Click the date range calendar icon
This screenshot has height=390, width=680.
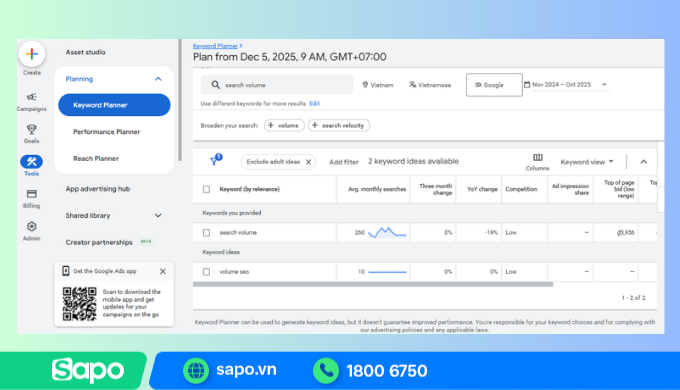[x=527, y=85]
